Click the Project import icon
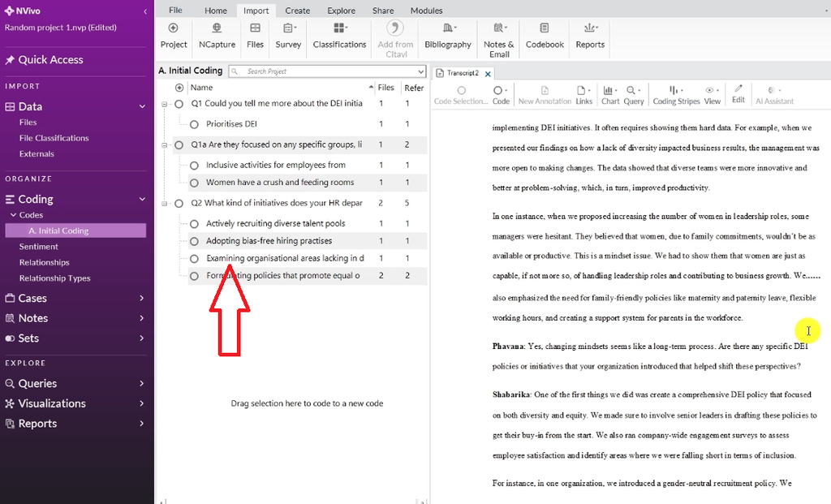 [x=174, y=28]
